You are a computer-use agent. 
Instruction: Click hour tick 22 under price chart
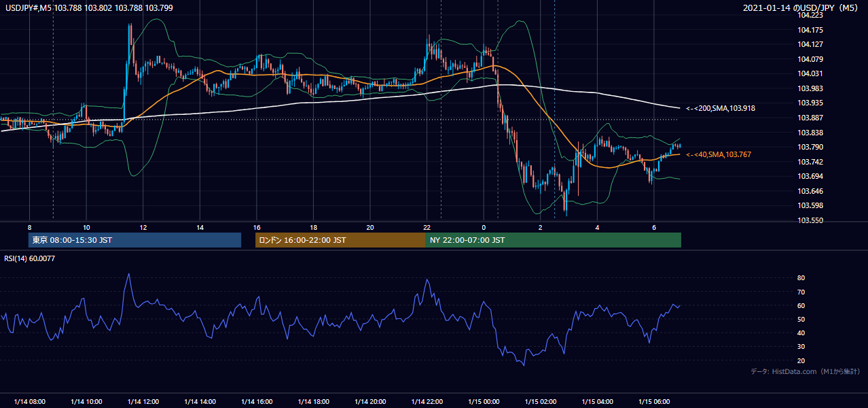(427, 227)
